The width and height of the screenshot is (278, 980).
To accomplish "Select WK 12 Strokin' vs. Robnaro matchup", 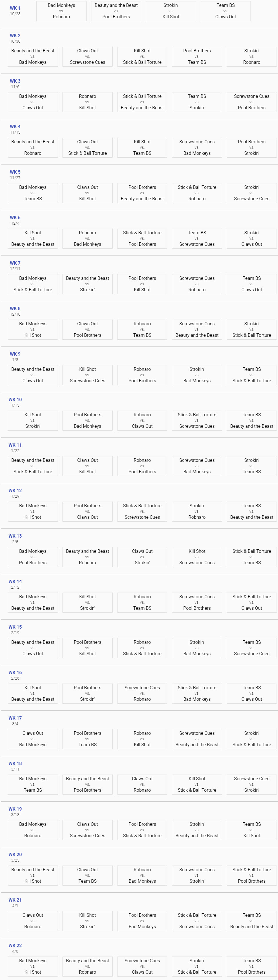I will [x=197, y=512].
